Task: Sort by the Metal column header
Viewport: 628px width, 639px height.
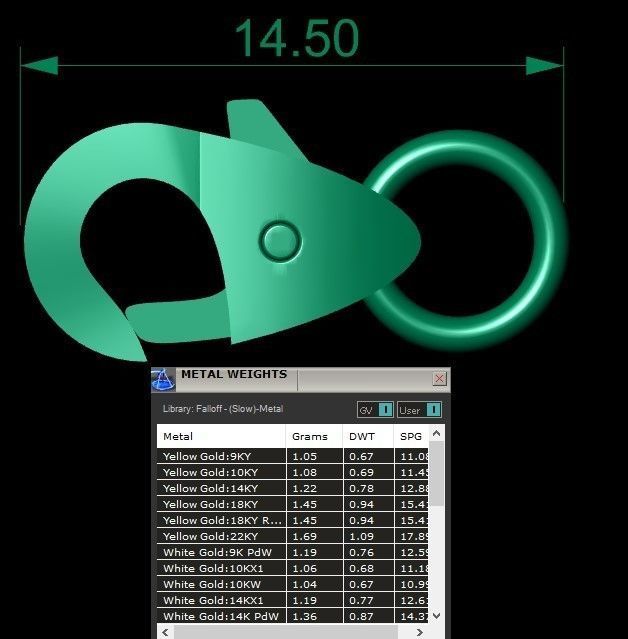Action: [221, 436]
